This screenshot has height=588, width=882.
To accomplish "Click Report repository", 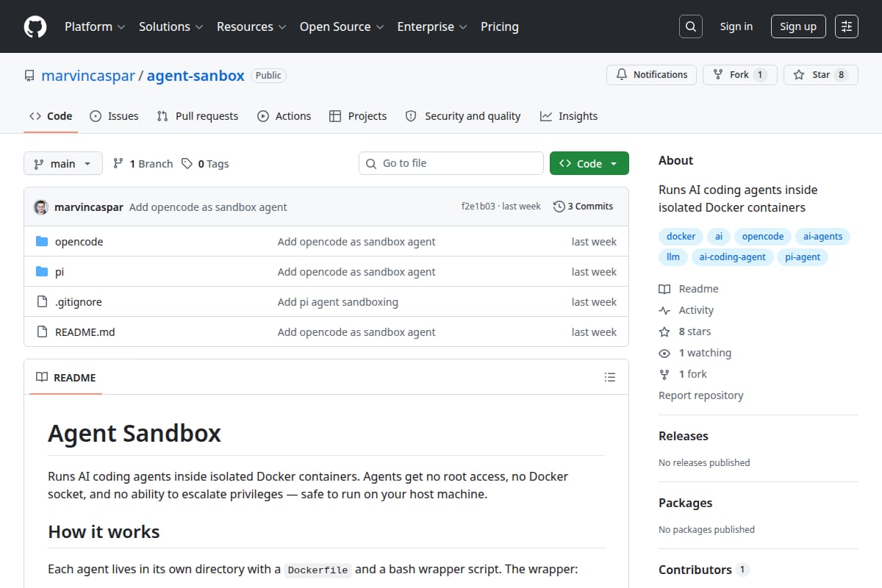I will [701, 395].
